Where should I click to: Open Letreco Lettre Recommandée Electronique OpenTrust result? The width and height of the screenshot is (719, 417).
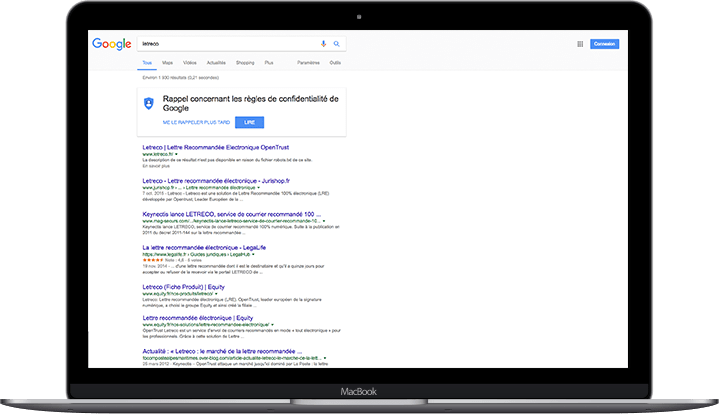pyautogui.click(x=216, y=148)
